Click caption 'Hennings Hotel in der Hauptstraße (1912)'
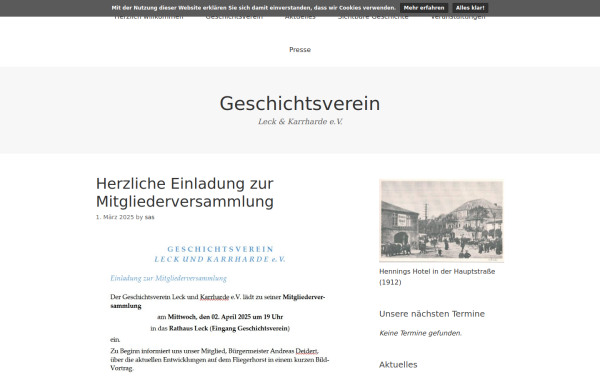Screen dimensions: 600x375 [x=437, y=277]
